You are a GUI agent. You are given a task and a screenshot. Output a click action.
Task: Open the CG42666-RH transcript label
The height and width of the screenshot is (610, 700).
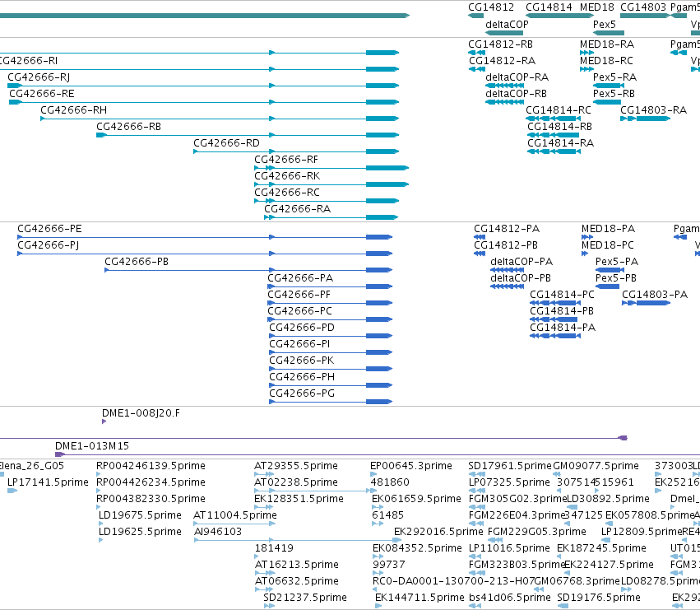(x=74, y=110)
